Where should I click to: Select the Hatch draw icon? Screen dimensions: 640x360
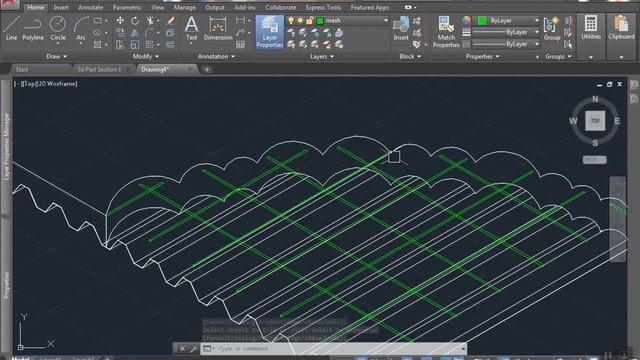tap(98, 44)
